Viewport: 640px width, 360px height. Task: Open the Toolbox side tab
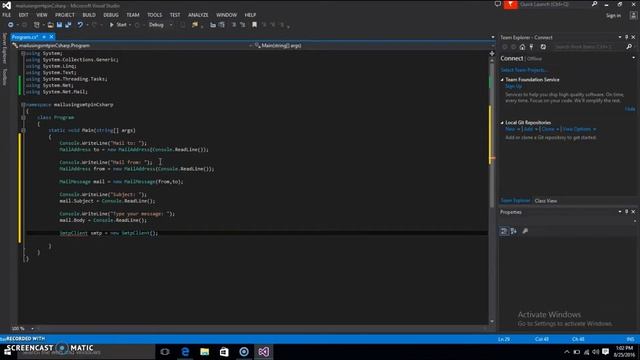click(x=4, y=77)
